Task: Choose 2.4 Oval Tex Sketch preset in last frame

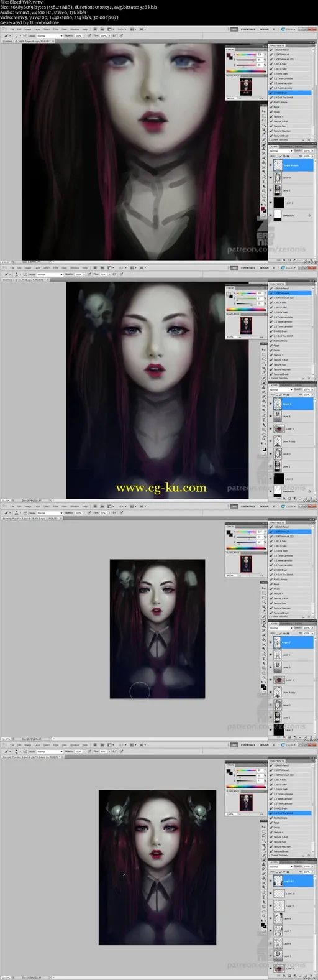Action: (290, 813)
